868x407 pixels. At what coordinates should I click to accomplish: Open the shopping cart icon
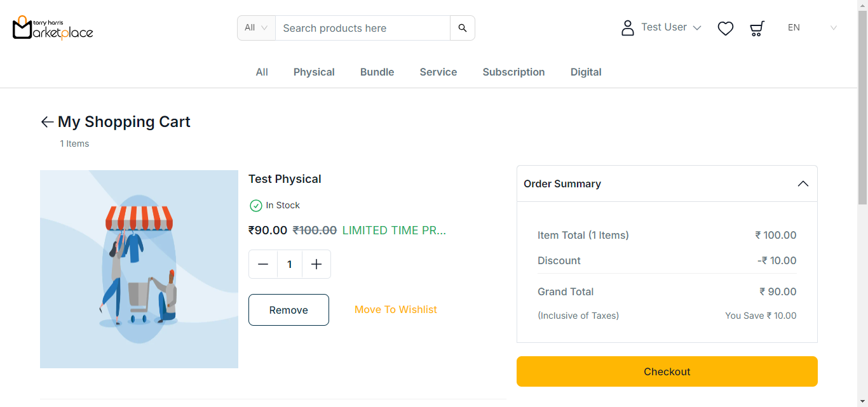pos(757,28)
